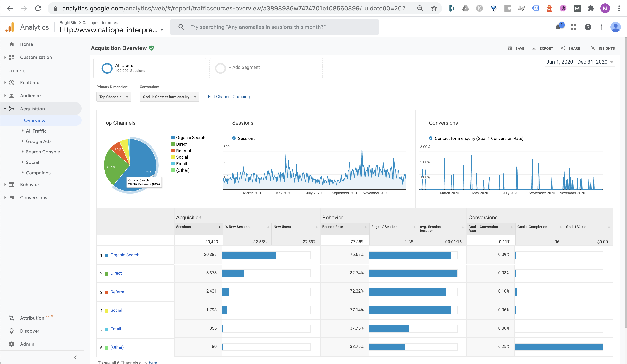Select the All Users segment circle
The height and width of the screenshot is (364, 627).
pyautogui.click(x=107, y=68)
